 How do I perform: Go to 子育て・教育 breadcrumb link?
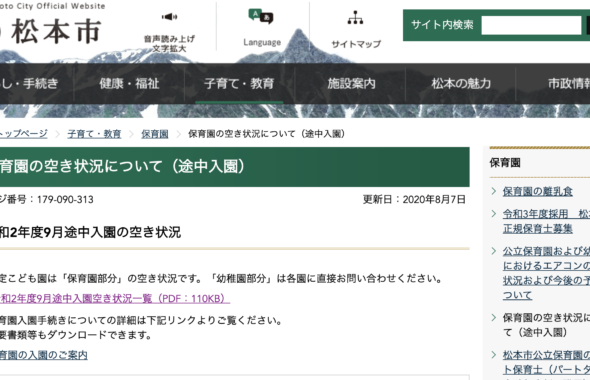94,134
